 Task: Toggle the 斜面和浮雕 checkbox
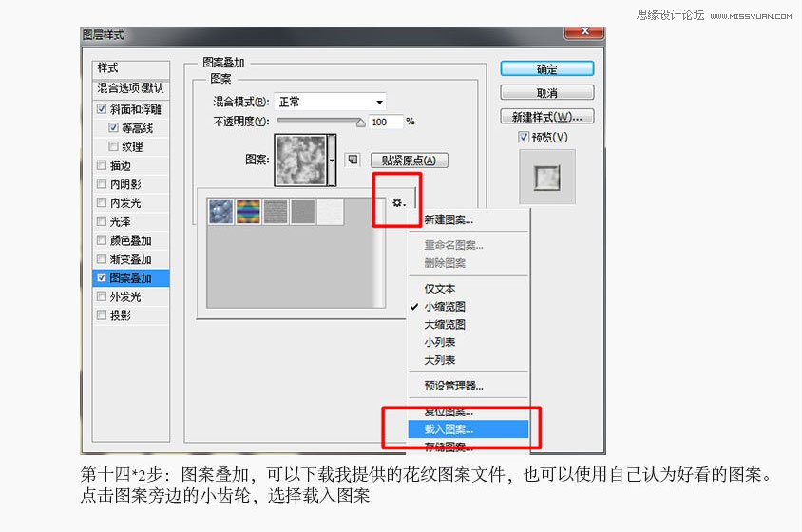[x=102, y=108]
